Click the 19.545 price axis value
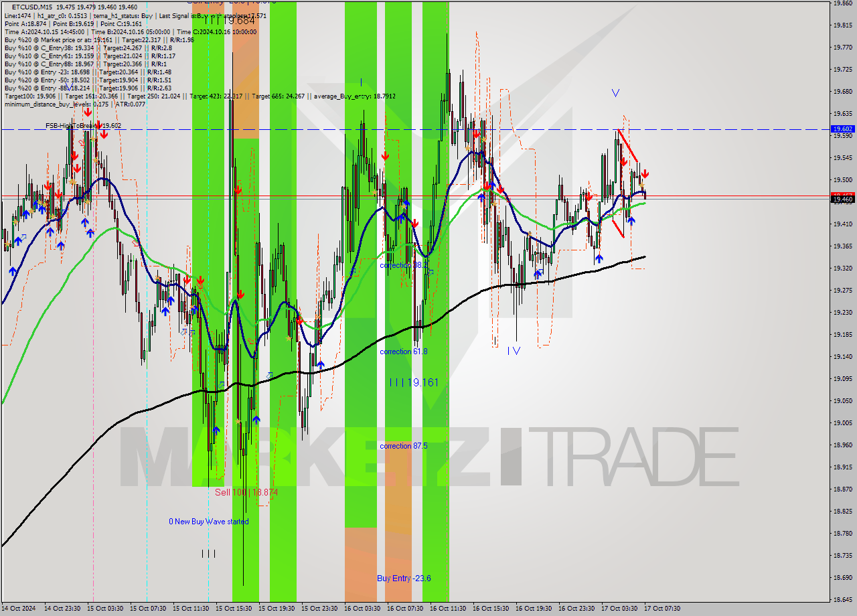The height and width of the screenshot is (616, 857). pyautogui.click(x=842, y=157)
